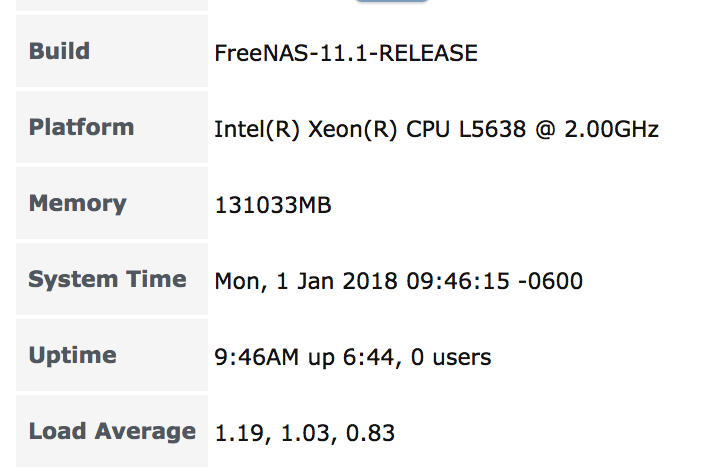Click the L5638 CPU model number

pyautogui.click(x=492, y=129)
